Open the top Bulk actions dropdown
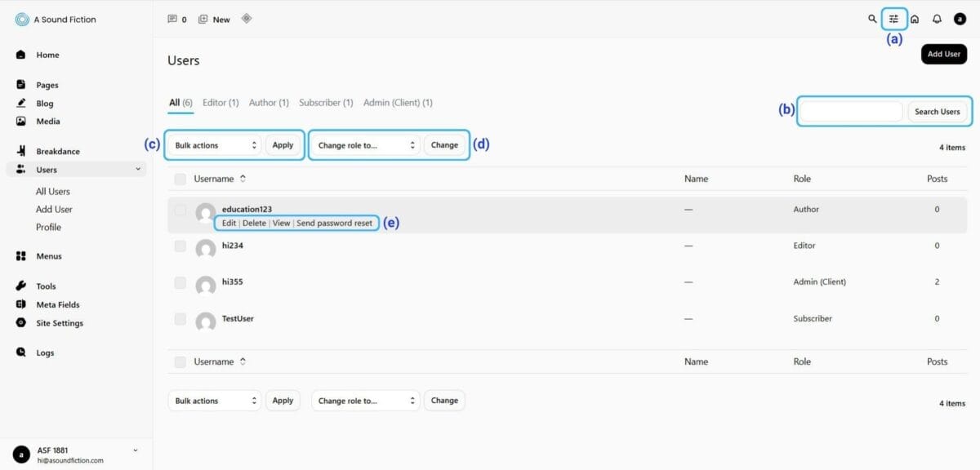Screen dimensions: 980x470 [x=216, y=145]
